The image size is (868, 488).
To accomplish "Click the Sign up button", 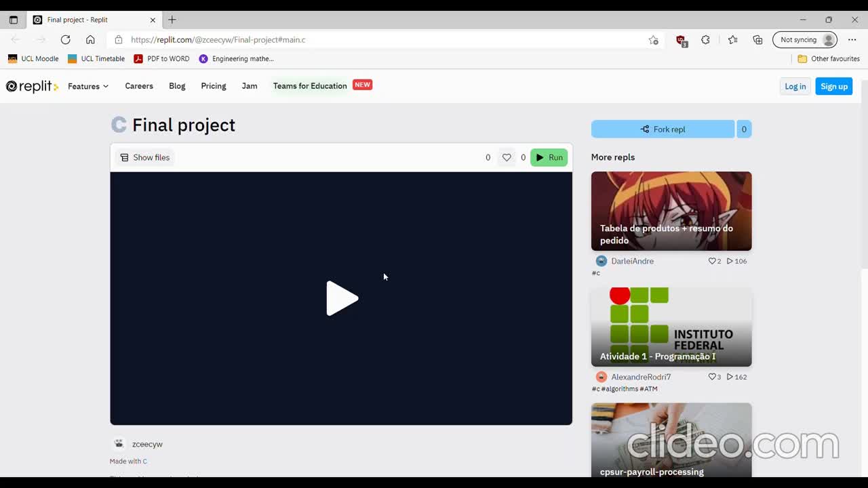I will 833,86.
